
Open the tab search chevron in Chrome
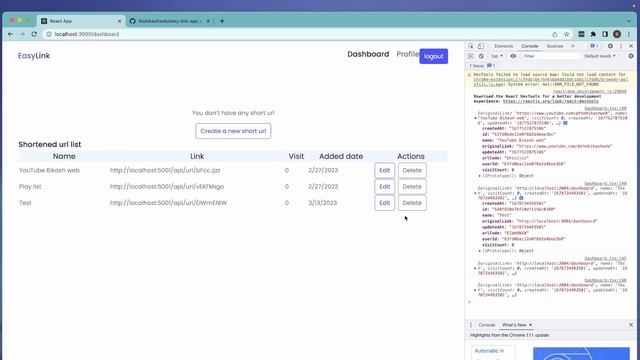pos(629,21)
